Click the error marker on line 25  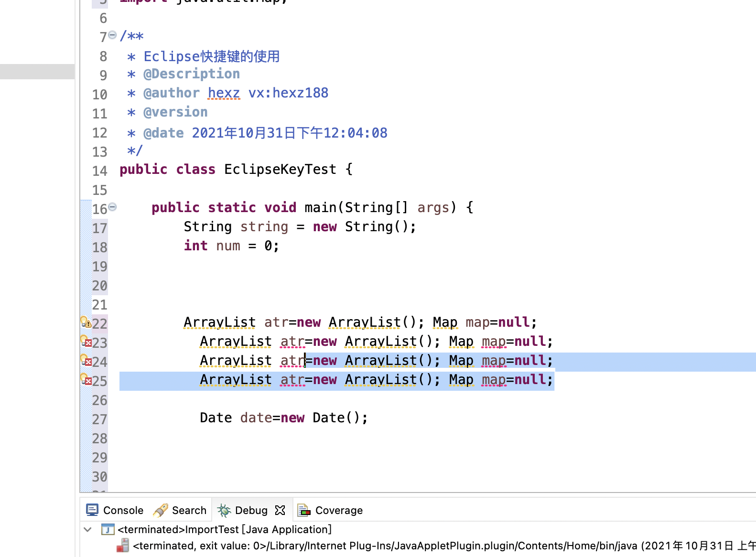(x=86, y=380)
